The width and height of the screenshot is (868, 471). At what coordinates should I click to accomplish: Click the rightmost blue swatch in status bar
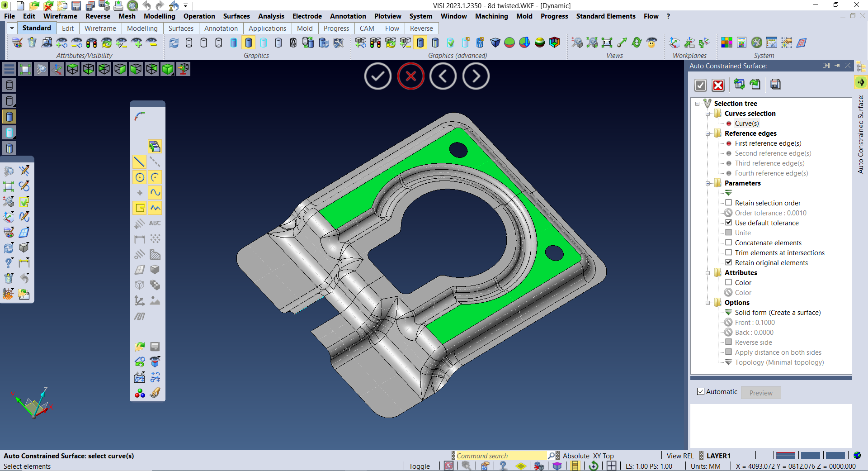pyautogui.click(x=835, y=456)
